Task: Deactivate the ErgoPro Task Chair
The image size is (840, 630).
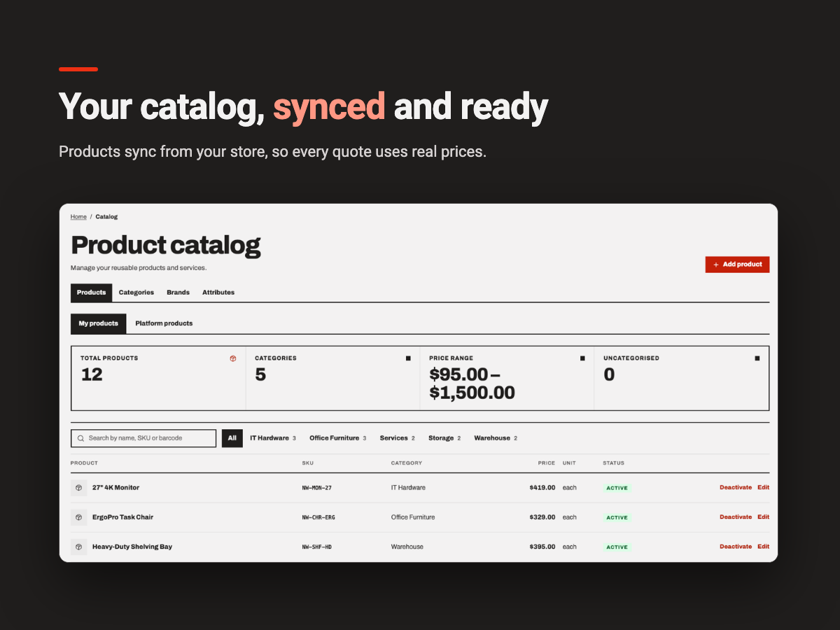Action: click(x=736, y=517)
